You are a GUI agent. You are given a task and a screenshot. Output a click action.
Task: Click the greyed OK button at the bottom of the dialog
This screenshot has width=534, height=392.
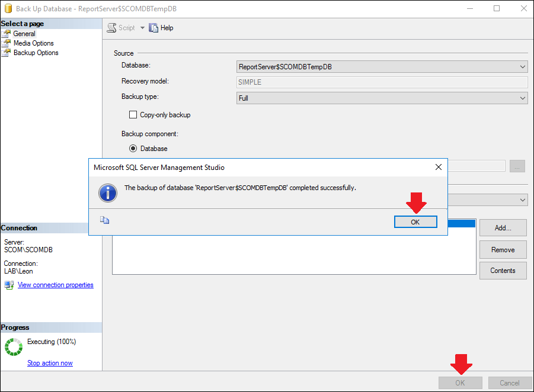tap(461, 383)
